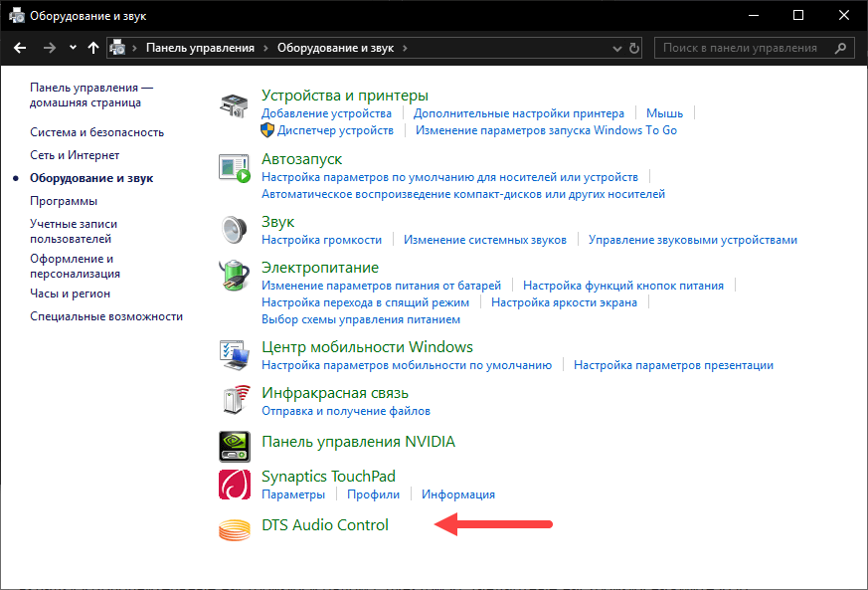This screenshot has height=590, width=868.
Task: Expand chevron after Панель управления breadcrumb
Action: (x=265, y=48)
